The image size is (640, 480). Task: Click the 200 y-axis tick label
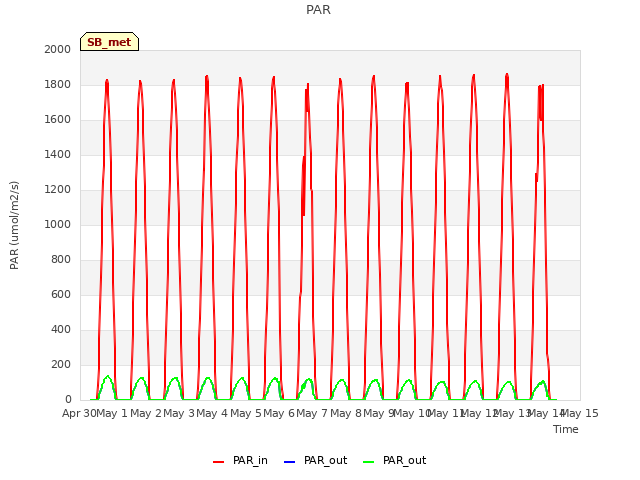(x=61, y=364)
